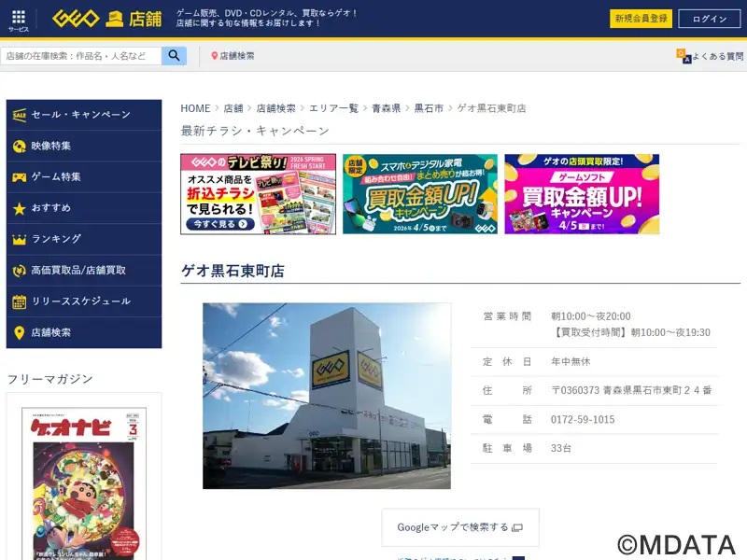Image resolution: width=747 pixels, height=560 pixels.
Task: Open 黒石市 breadcrumb link
Action: [x=429, y=108]
